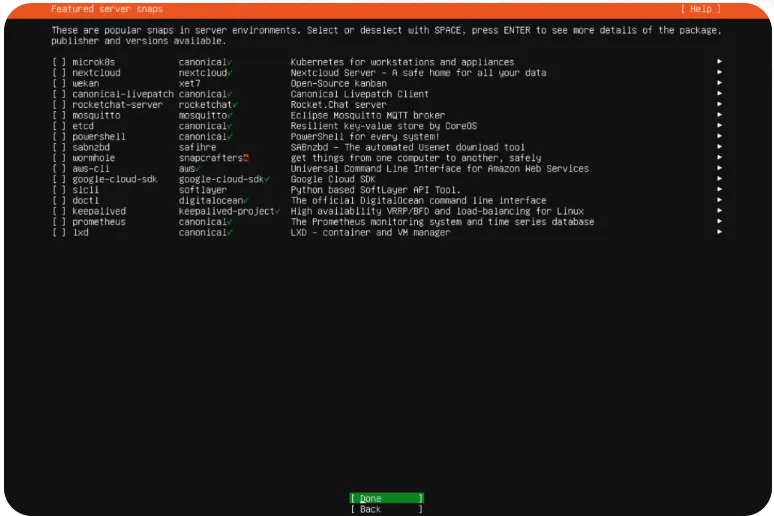Expand details arrow for slcli row

click(719, 189)
